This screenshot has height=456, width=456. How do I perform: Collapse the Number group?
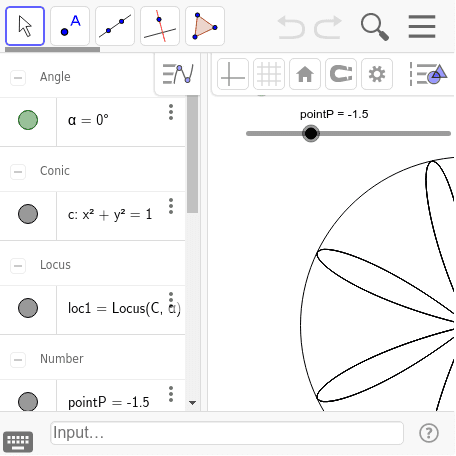click(18, 360)
